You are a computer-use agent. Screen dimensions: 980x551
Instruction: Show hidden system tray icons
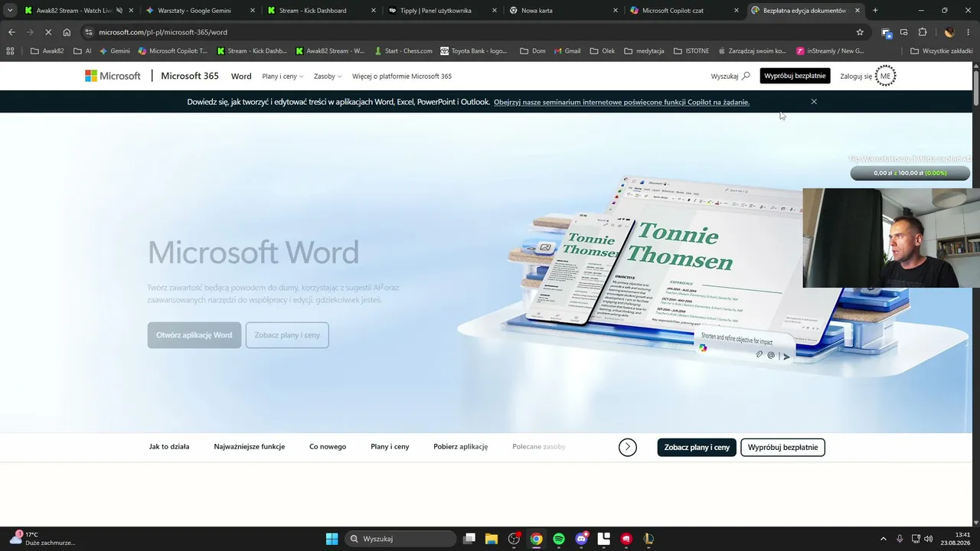pos(884,539)
